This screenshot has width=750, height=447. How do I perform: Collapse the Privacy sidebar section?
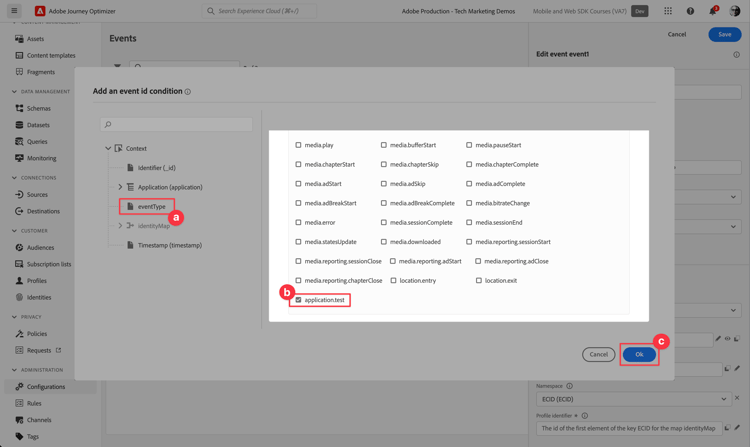[14, 317]
